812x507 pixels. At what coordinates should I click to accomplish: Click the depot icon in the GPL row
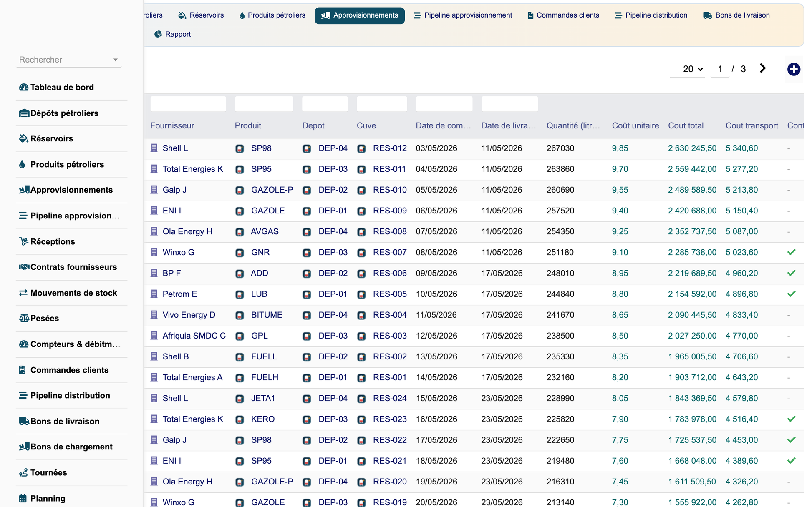(x=307, y=336)
